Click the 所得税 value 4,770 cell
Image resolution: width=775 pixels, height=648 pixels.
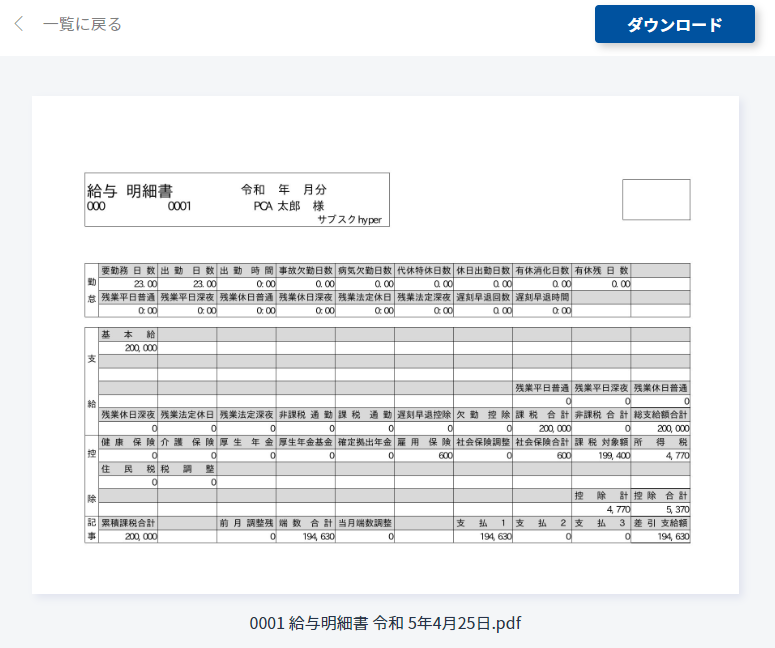pyautogui.click(x=660, y=455)
